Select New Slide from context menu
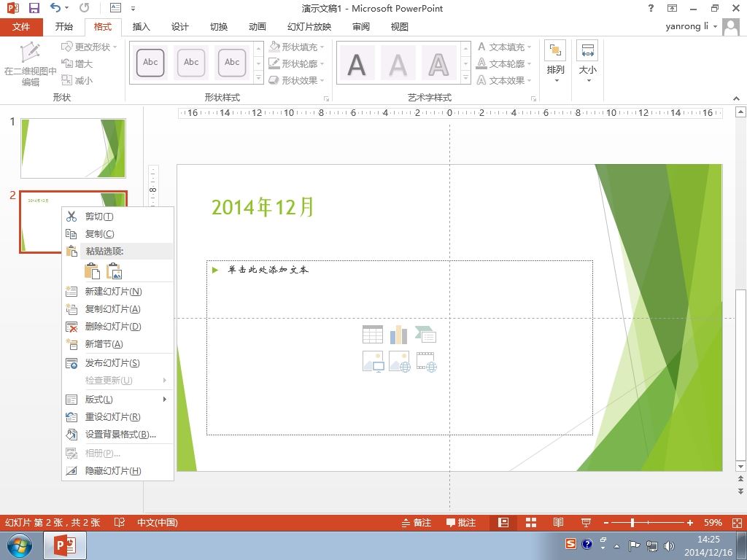This screenshot has height=560, width=747. [x=117, y=292]
